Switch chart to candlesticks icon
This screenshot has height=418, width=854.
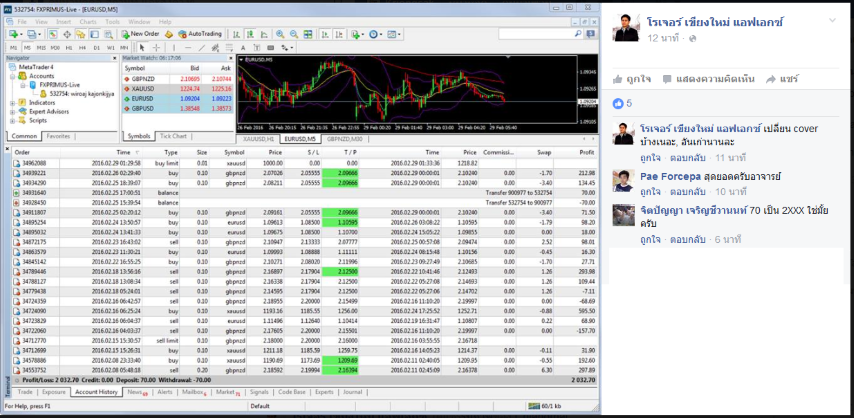click(250, 34)
